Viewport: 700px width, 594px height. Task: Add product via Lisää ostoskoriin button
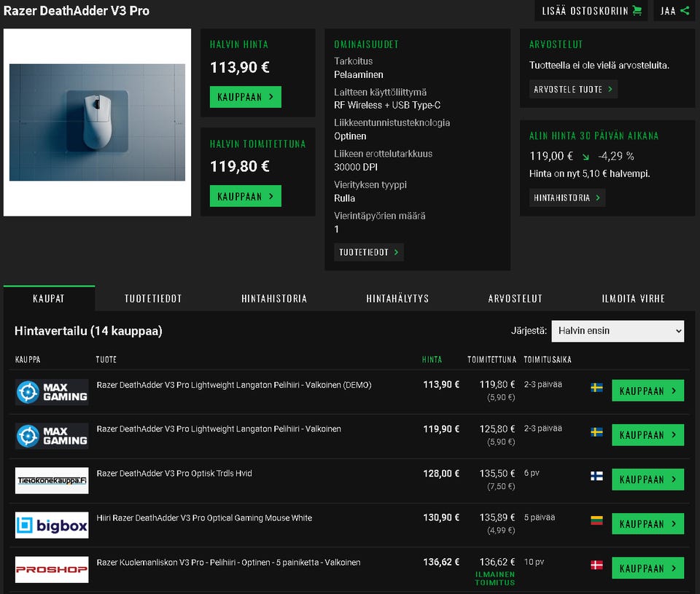591,10
